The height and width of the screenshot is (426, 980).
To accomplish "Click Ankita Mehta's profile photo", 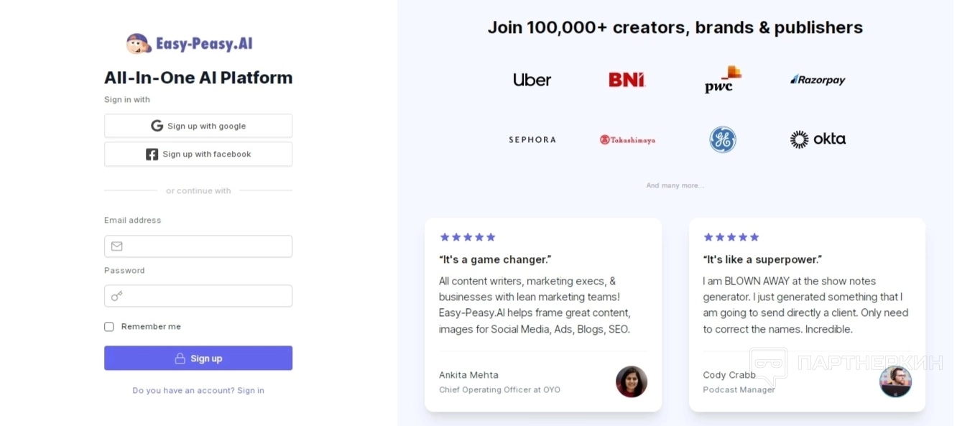I will point(631,381).
